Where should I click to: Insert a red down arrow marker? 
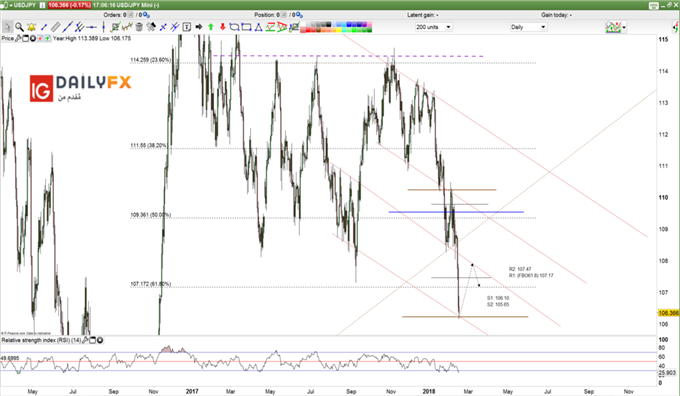tap(222, 27)
